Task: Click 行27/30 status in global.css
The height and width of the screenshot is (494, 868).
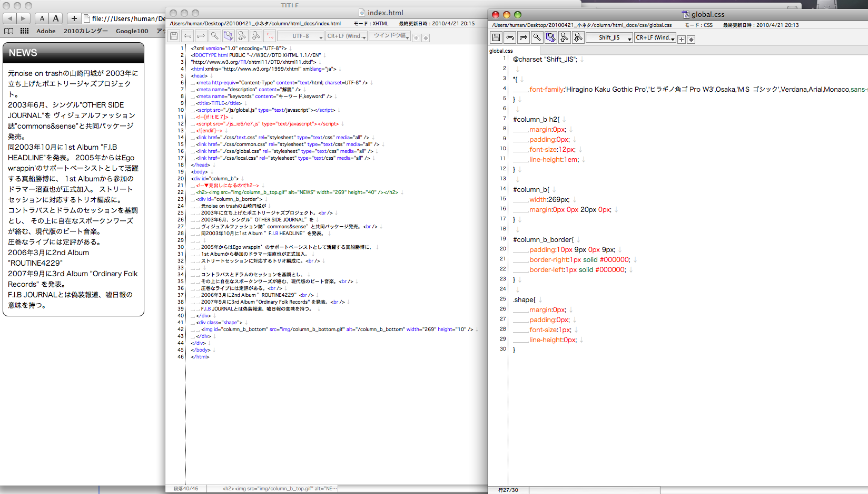Action: click(508, 490)
